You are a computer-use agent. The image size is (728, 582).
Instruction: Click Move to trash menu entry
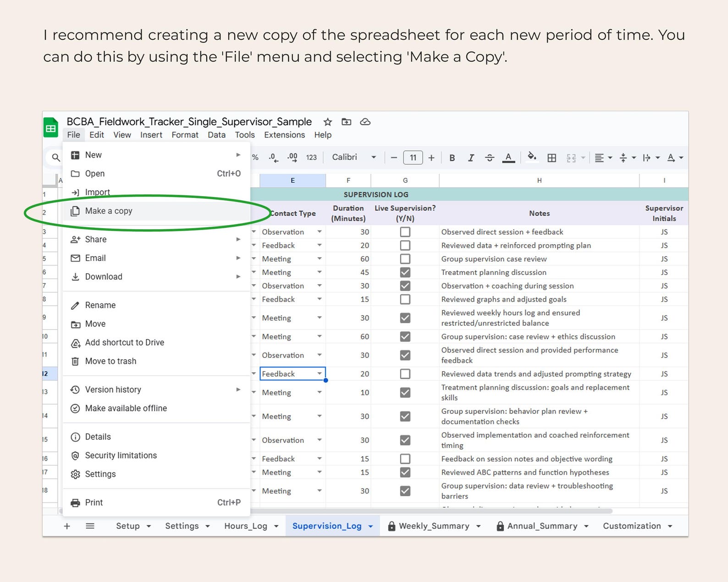click(156, 361)
